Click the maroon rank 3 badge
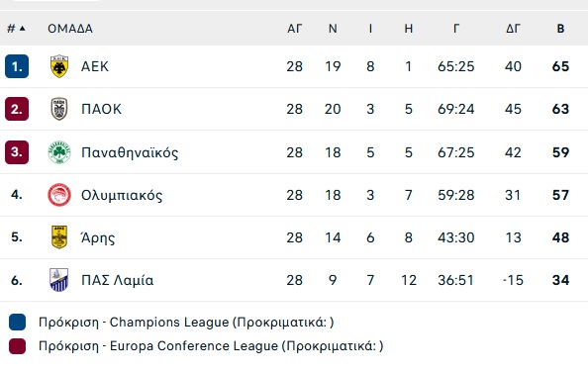The height and width of the screenshot is (373, 588). click(x=17, y=152)
